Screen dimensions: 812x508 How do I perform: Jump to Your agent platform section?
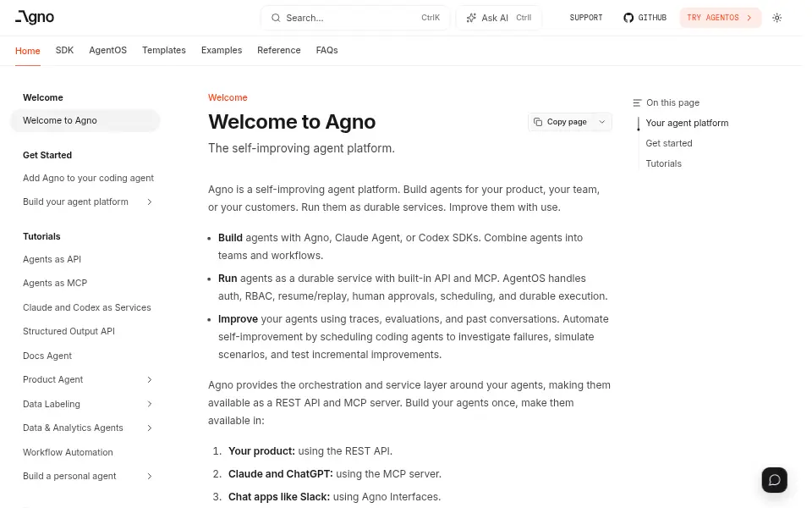pyautogui.click(x=687, y=123)
